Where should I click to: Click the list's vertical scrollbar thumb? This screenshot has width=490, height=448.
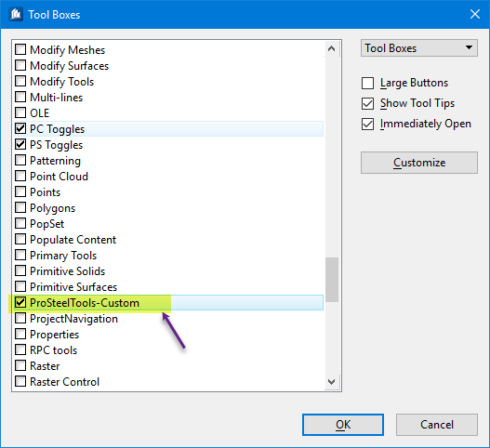(x=332, y=280)
